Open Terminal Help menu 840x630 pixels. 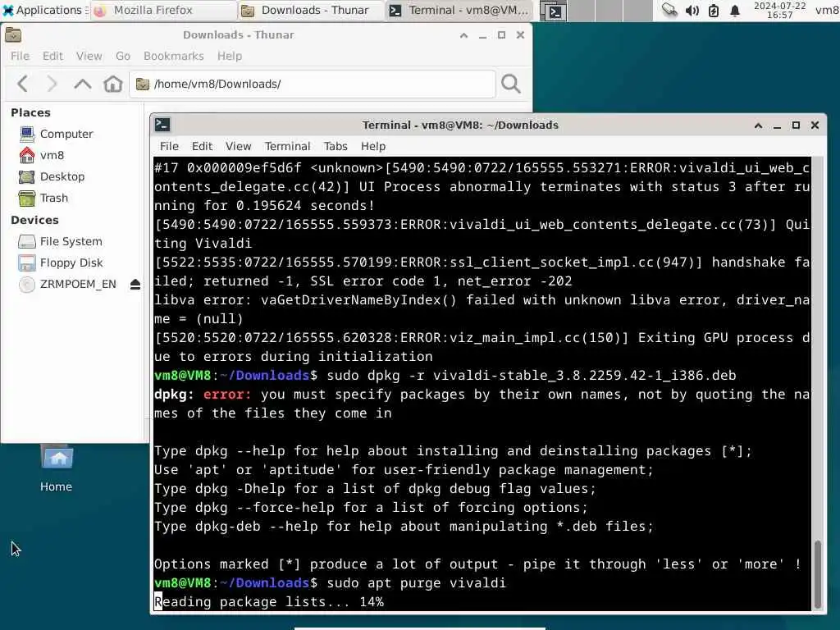373,146
